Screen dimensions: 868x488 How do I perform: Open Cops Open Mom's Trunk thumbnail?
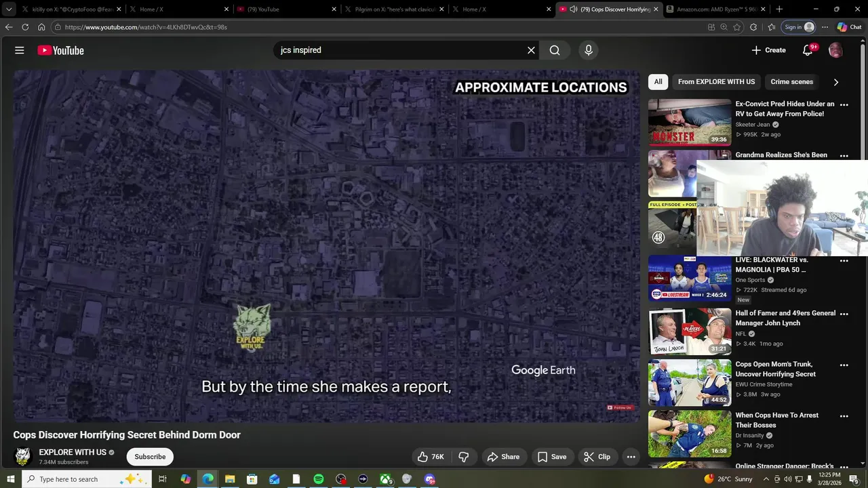[690, 382]
